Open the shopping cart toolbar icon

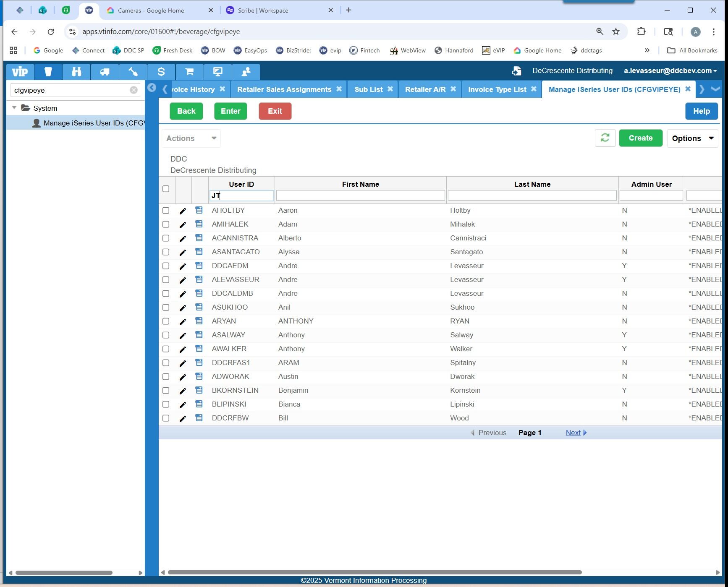pyautogui.click(x=189, y=72)
